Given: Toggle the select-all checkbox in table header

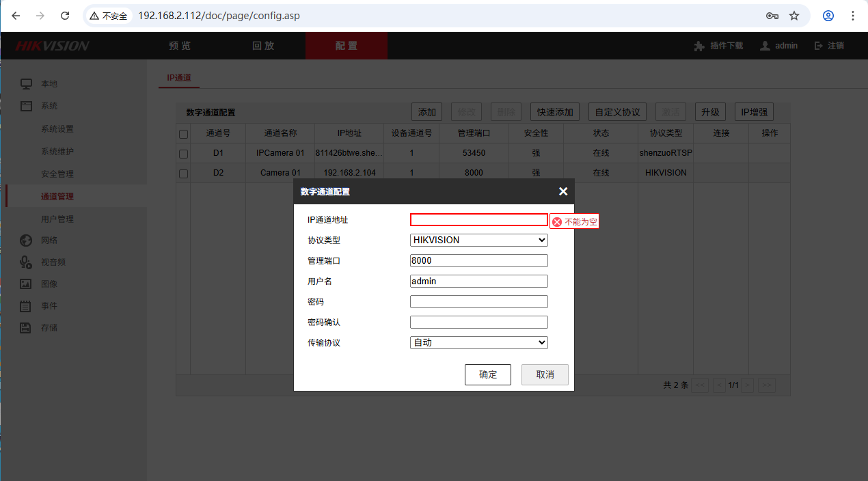Looking at the screenshot, I should pyautogui.click(x=183, y=134).
